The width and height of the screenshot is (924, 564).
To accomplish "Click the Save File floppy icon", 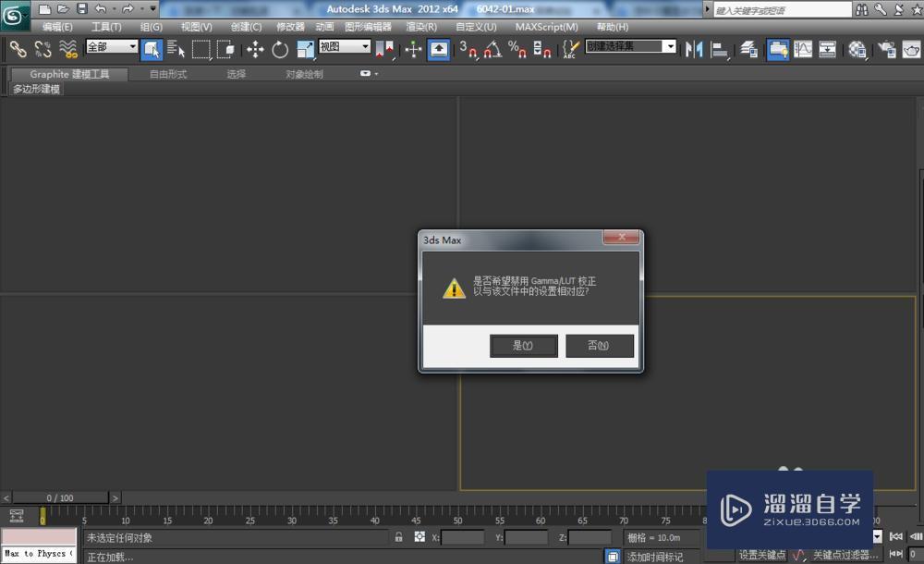I will [x=82, y=9].
